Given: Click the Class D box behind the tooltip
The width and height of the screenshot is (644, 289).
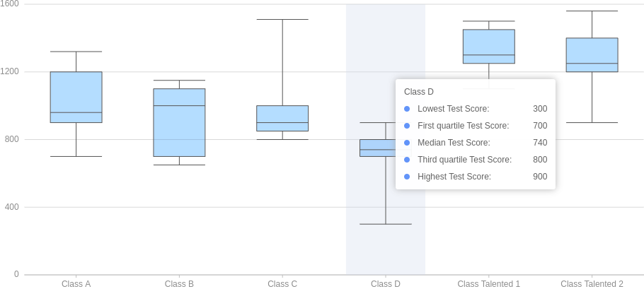Looking at the screenshot, I should (377, 148).
